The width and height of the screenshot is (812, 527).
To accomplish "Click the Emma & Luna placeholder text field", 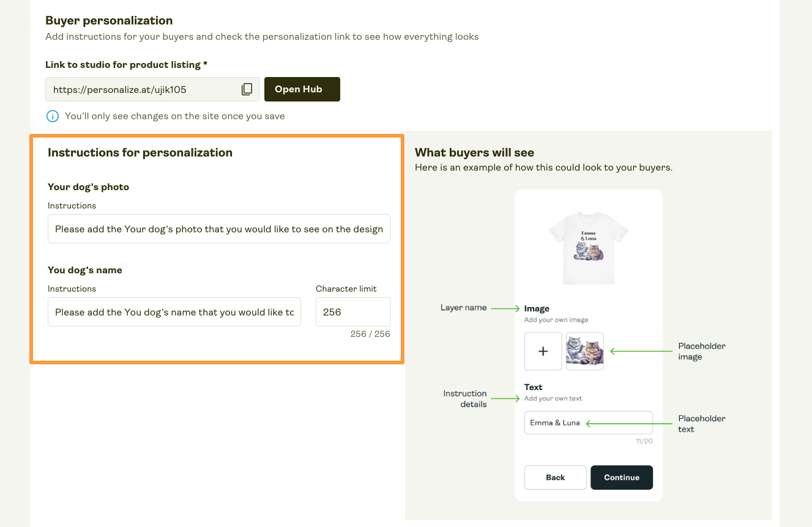I will point(588,422).
